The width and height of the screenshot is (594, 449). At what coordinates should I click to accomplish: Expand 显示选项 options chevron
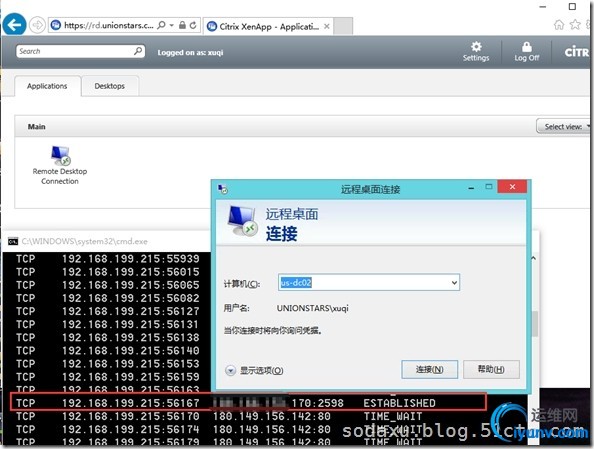coord(230,370)
